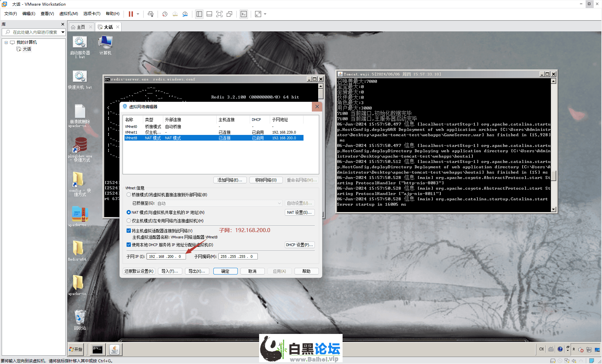602x364 pixels.
Task: Expand hidden tray icons chevron in guest taskbar
Action: click(x=574, y=349)
